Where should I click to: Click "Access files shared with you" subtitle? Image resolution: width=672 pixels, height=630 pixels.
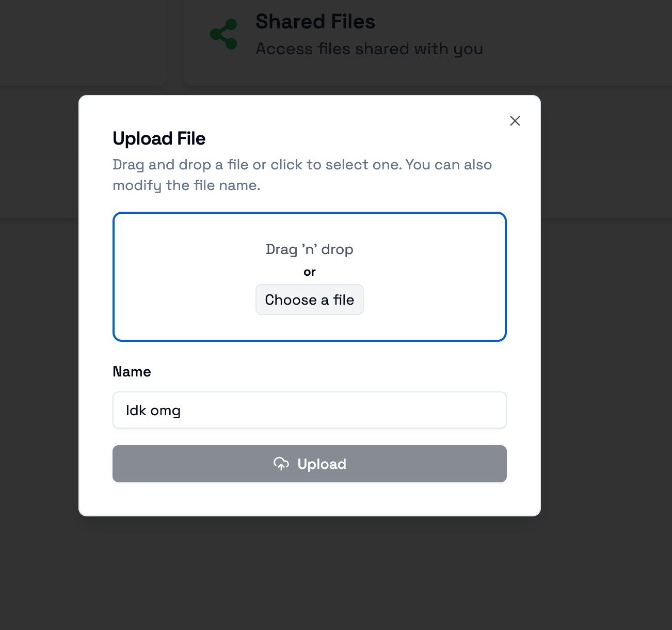[369, 49]
